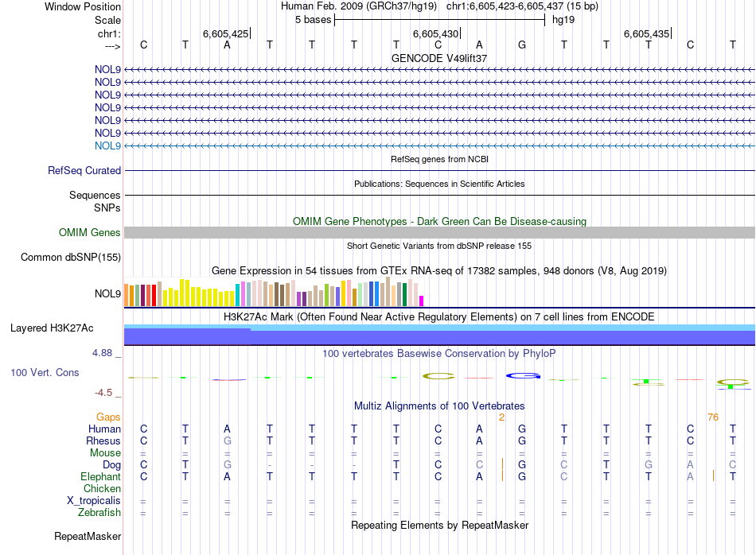This screenshot has width=756, height=555.
Task: Click the 6,605,435 coordinate marker
Action: 646,33
